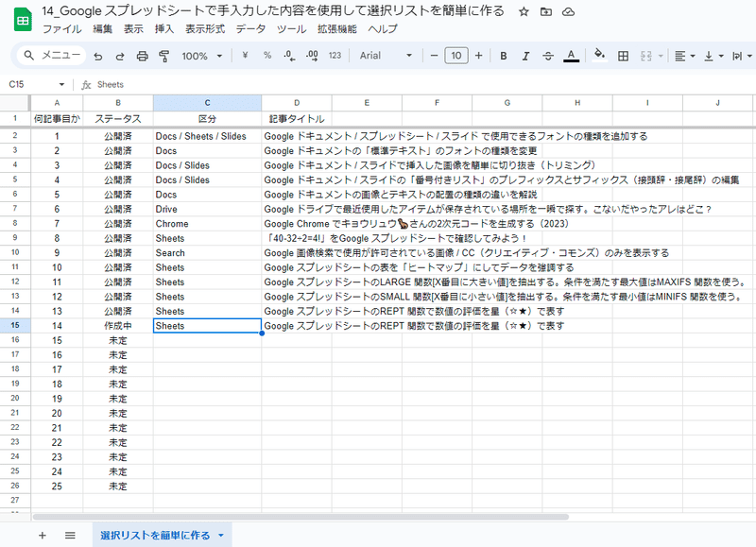This screenshot has height=547, width=756.
Task: Click the print icon
Action: coord(142,56)
